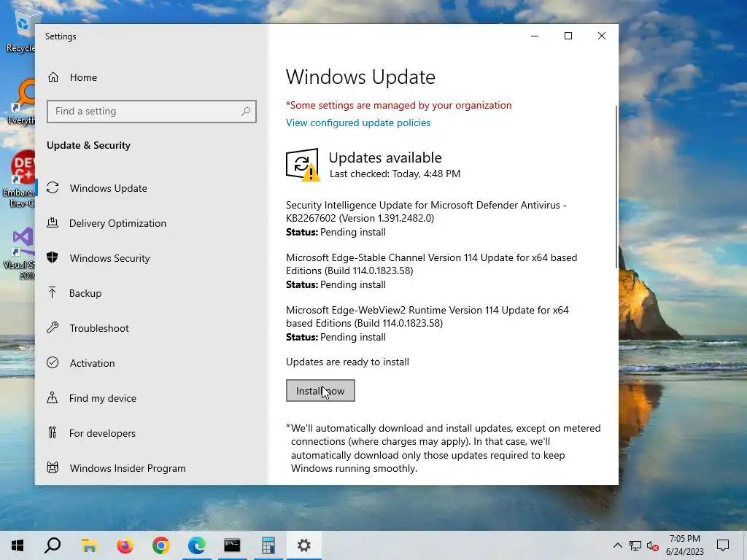This screenshot has width=747, height=560.
Task: Click the Edge-Stable Channel Version 114 entry
Action: [x=432, y=271]
